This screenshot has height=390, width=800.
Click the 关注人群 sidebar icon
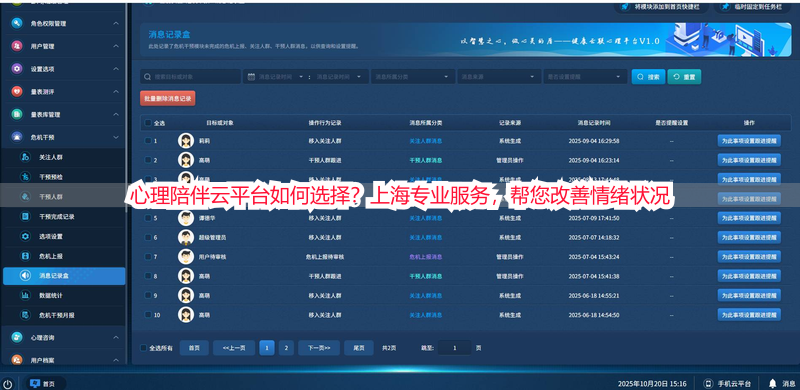(x=25, y=157)
